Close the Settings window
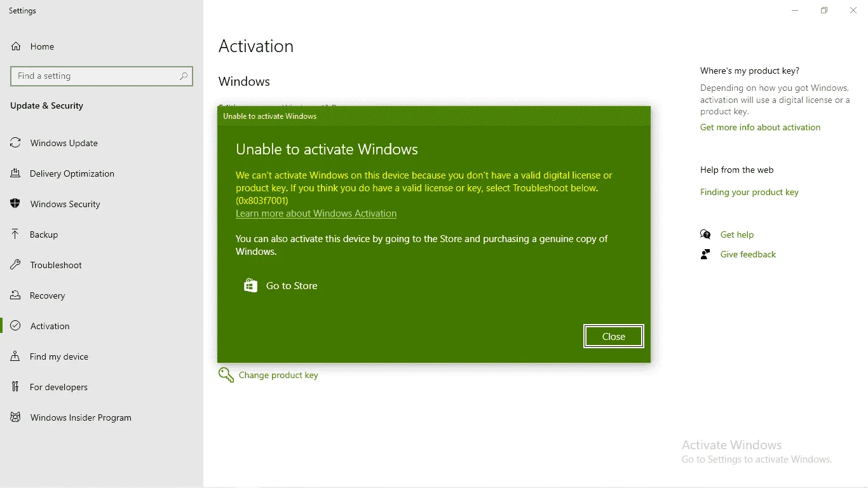Viewport: 868px width, 488px height. coord(853,11)
